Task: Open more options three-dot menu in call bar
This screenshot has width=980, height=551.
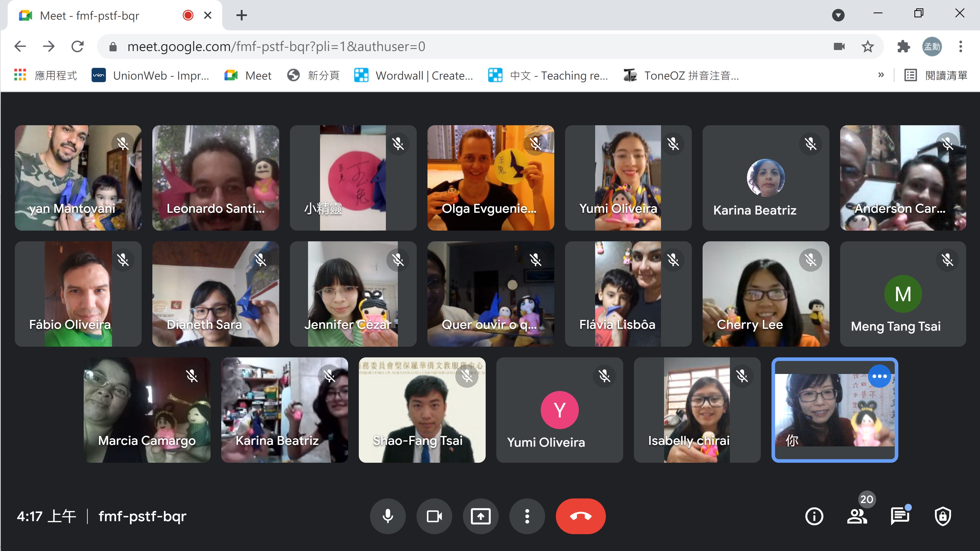Action: (x=527, y=516)
